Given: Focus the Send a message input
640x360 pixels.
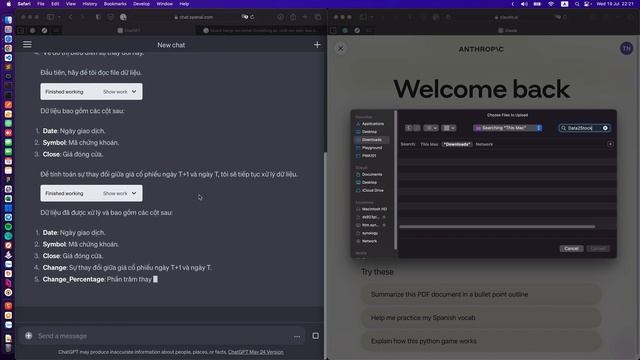Looking at the screenshot, I should 163,336.
